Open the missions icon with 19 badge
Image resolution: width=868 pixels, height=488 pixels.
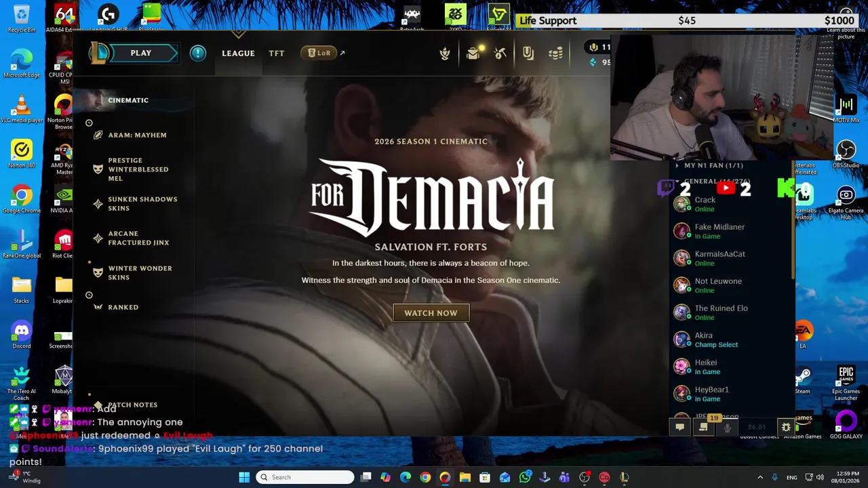click(x=704, y=426)
